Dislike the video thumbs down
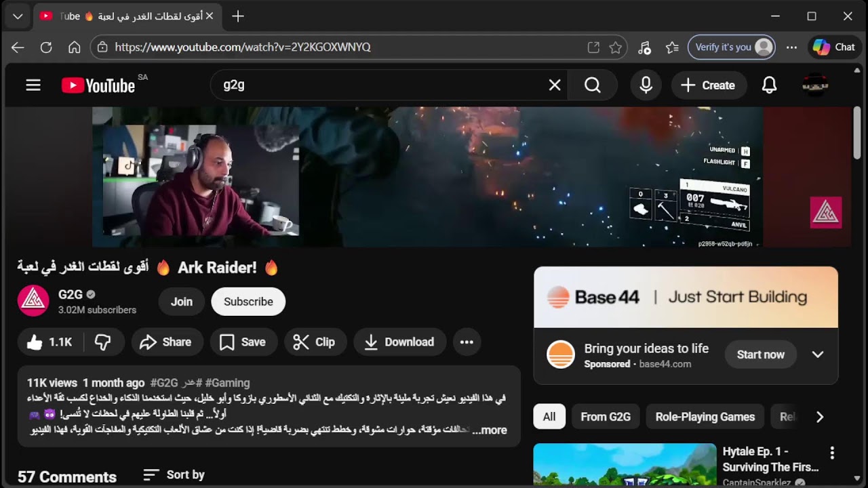 (x=103, y=342)
